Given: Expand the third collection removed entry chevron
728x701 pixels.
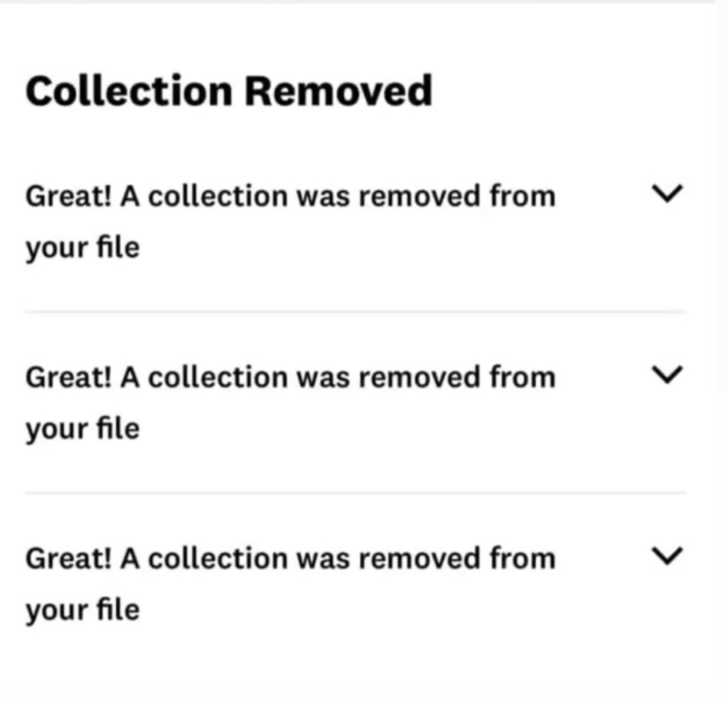Looking at the screenshot, I should (667, 556).
